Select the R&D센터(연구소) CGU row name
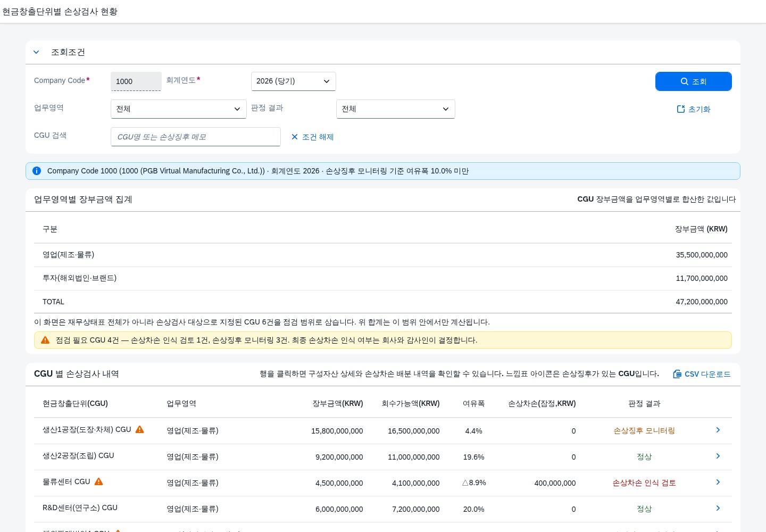Screen dimensions: 766x532 point(80,508)
